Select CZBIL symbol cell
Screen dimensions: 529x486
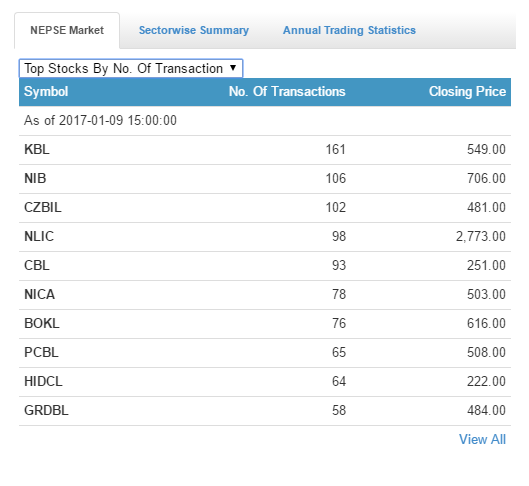pyautogui.click(x=43, y=208)
